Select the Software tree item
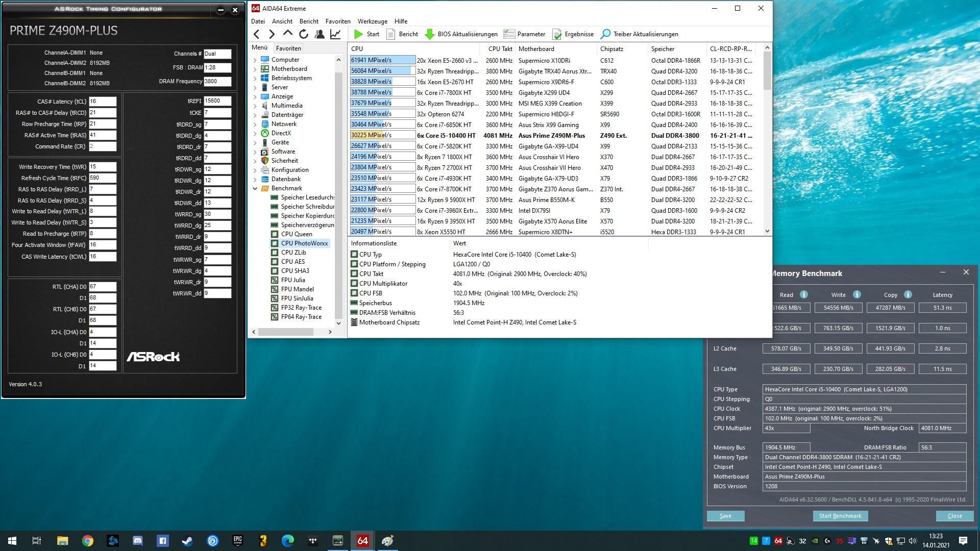Image resolution: width=980 pixels, height=551 pixels. [x=283, y=152]
